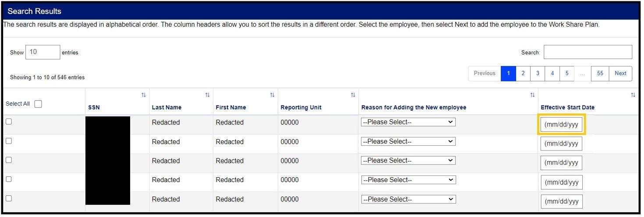Focus the Show entries number field
The image size is (644, 217).
point(42,52)
